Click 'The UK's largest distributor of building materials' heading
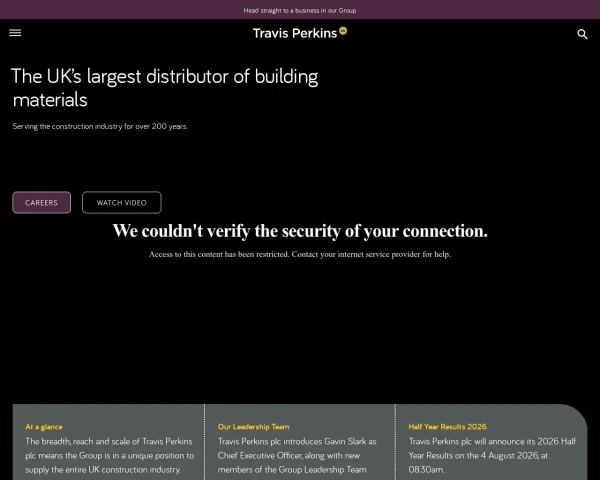Screen dimensions: 600x480 (x=165, y=88)
